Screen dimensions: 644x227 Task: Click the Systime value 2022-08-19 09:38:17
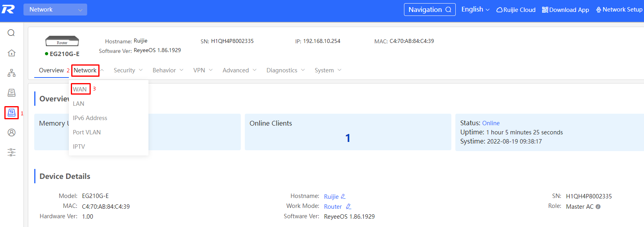click(514, 142)
